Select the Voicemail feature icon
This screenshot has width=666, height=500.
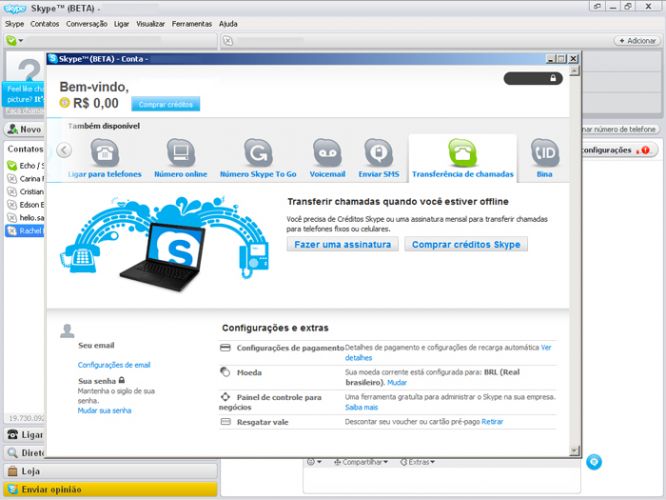[x=327, y=153]
